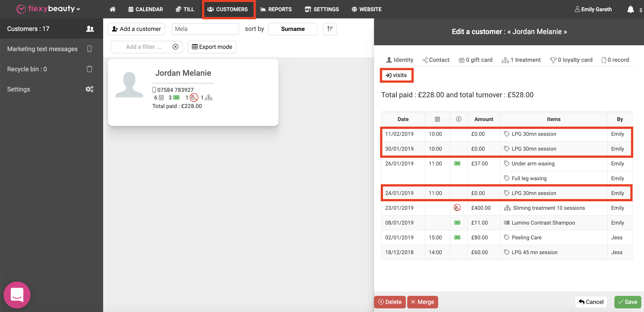Viewport: 644px width, 312px height.
Task: Open the WEBSITE menu
Action: 366,9
